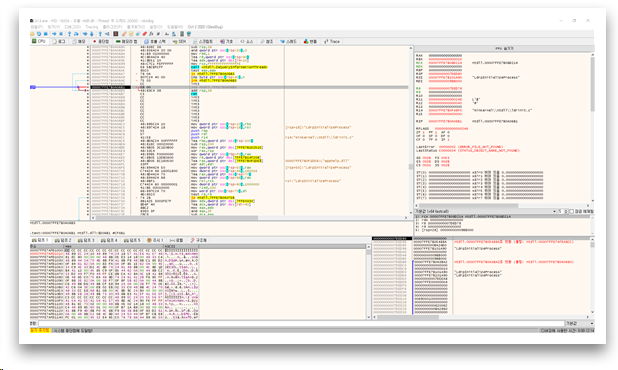Click the Step Into toolbar icon
The width and height of the screenshot is (618, 370).
coord(69,34)
